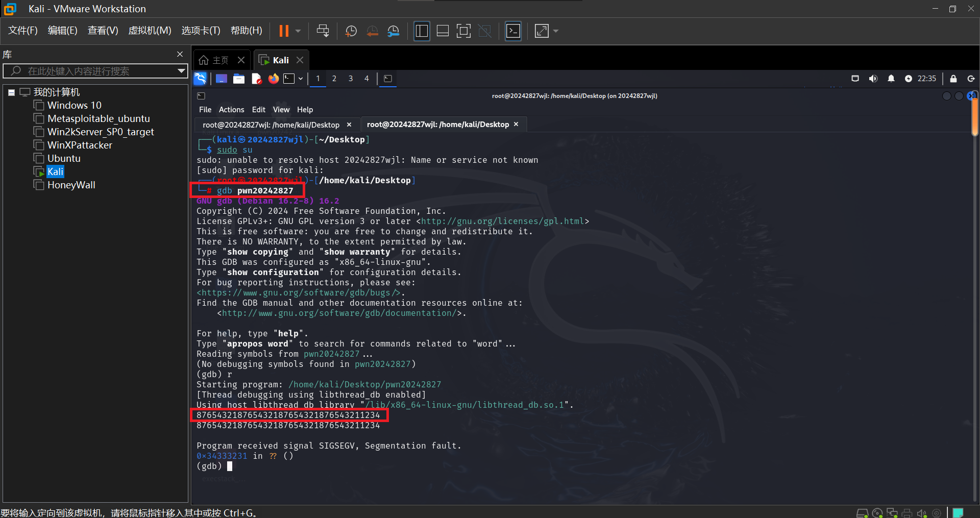Screen dimensions: 980x518
Task: Select Win2kServer_SP0_target in the library
Action: pyautogui.click(x=101, y=132)
